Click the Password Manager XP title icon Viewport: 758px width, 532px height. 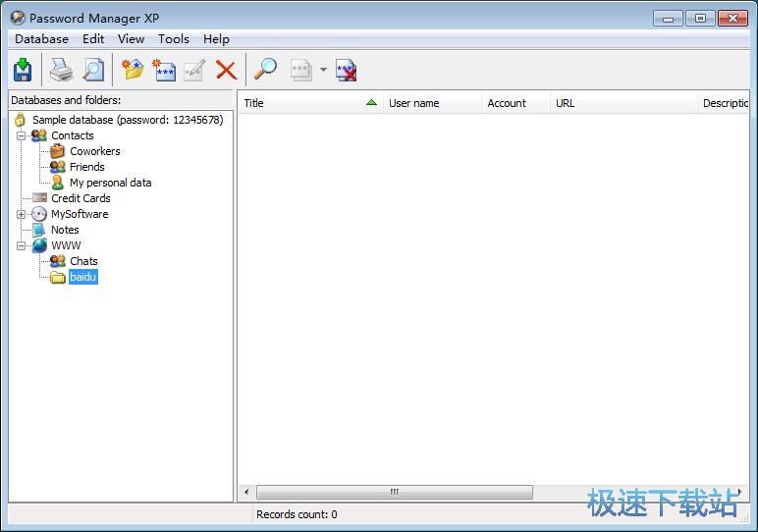[18, 18]
